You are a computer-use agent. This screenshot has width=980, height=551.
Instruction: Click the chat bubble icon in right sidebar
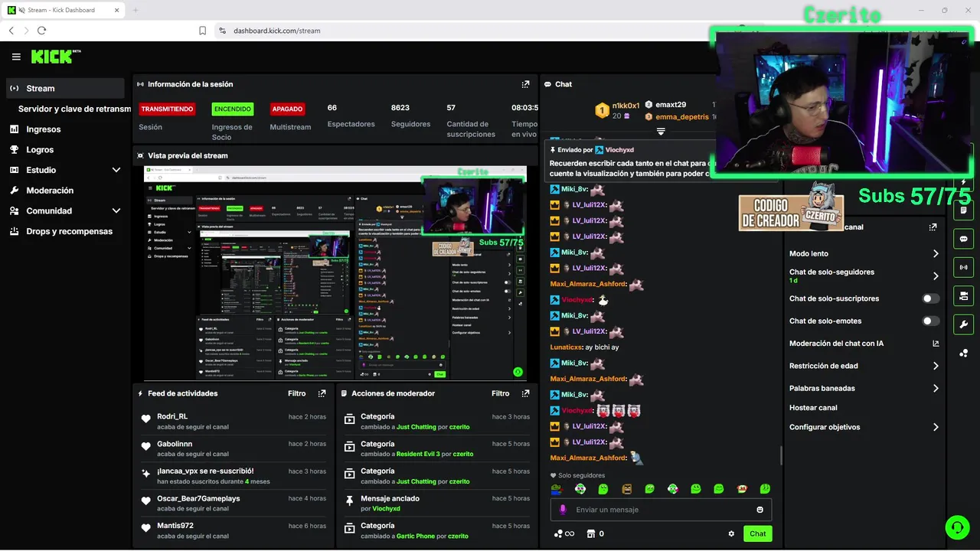tap(963, 239)
